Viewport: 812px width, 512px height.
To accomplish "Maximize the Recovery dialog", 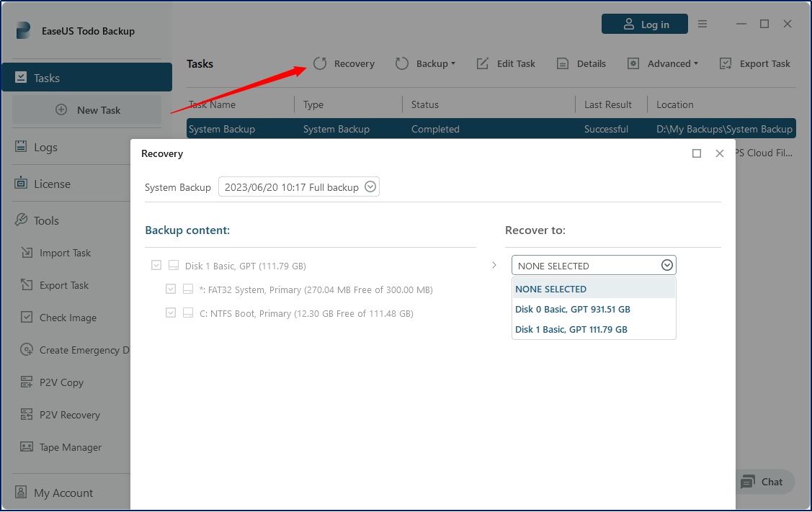I will (x=697, y=153).
